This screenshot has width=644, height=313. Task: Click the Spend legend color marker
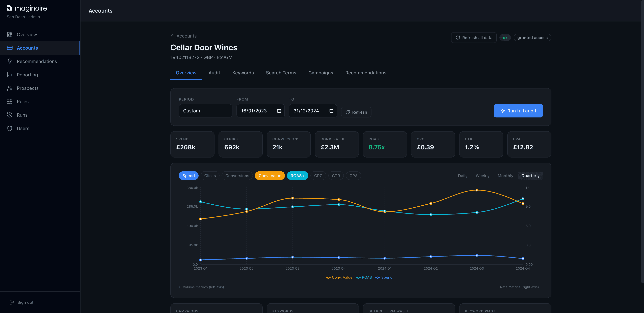[378, 277]
